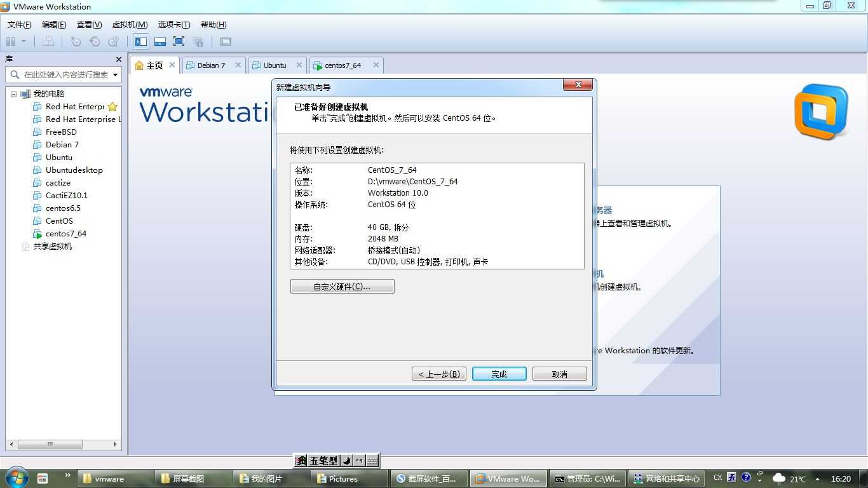Screen dimensions: 868x488
Task: Click the library scrollbar right arrow
Action: [115, 444]
